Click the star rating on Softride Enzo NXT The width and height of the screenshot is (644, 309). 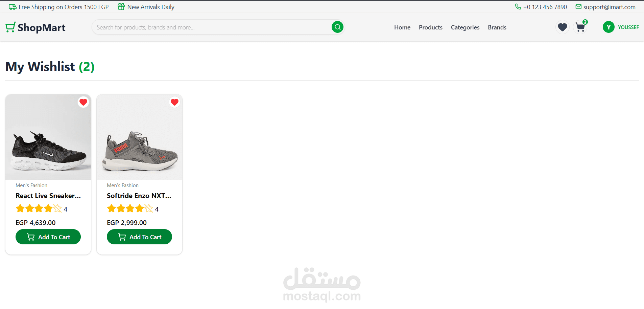coord(130,208)
